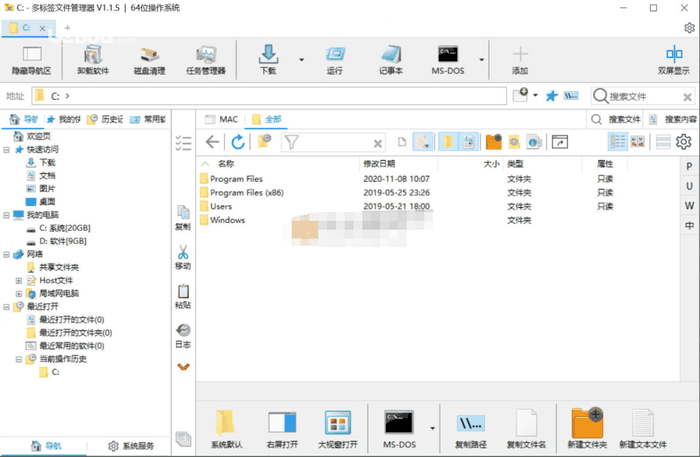
Task: Click the 系统默认 bottom icon
Action: click(226, 428)
